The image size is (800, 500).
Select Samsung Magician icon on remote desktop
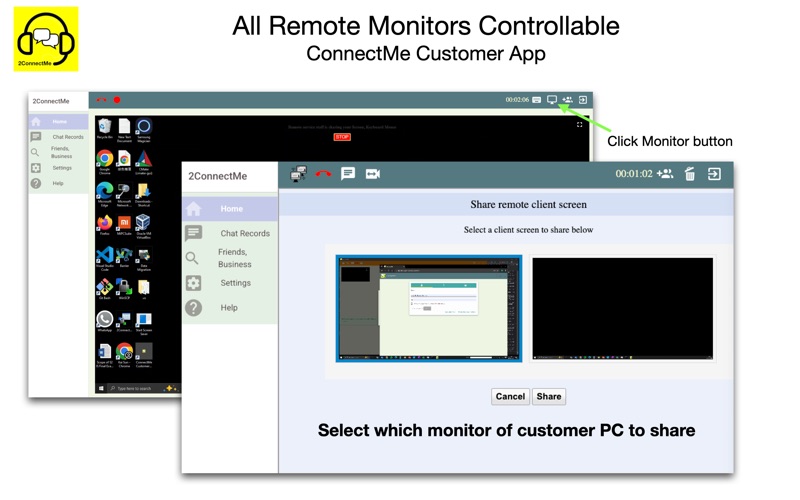coord(144,130)
